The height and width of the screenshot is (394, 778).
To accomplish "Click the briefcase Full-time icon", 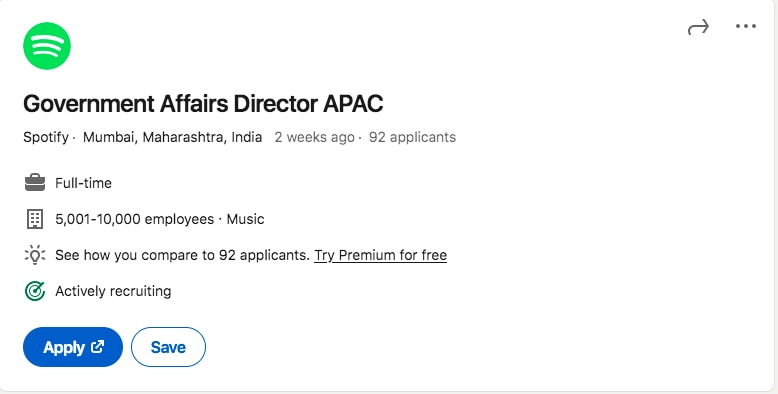I will pos(35,183).
